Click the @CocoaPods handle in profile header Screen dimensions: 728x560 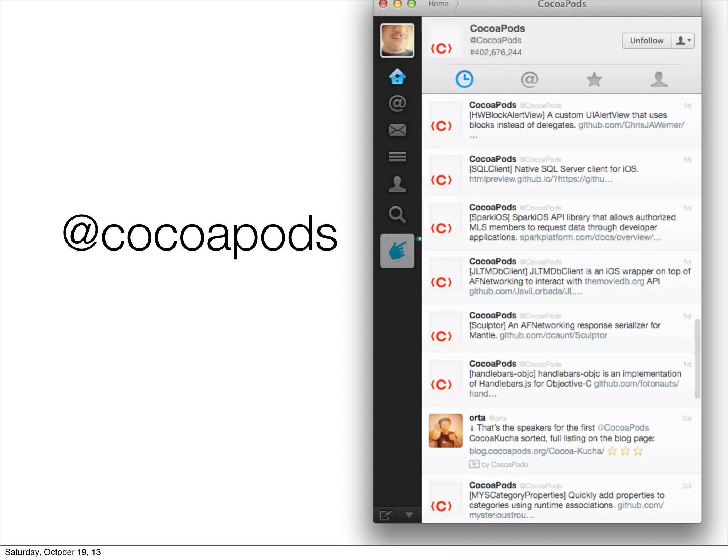tap(496, 41)
